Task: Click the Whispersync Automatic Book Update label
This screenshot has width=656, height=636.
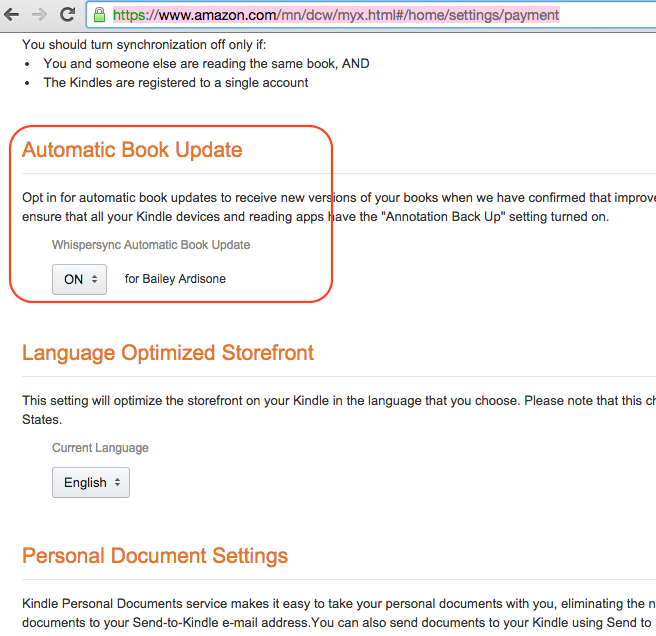Action: pos(151,245)
